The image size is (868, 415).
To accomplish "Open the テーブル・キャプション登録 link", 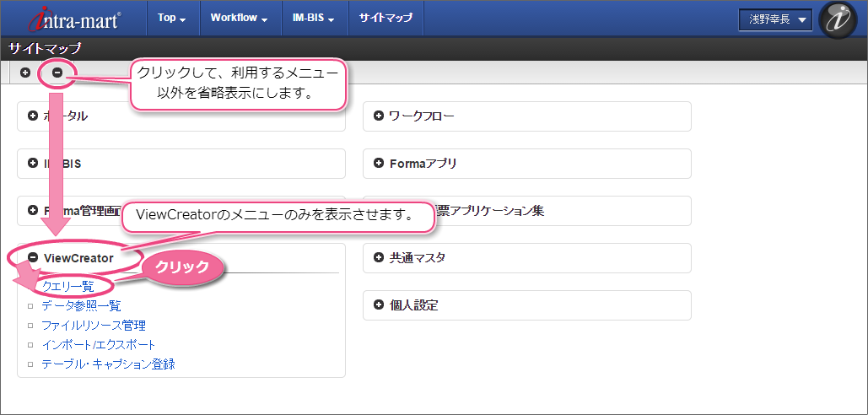I will (x=109, y=364).
